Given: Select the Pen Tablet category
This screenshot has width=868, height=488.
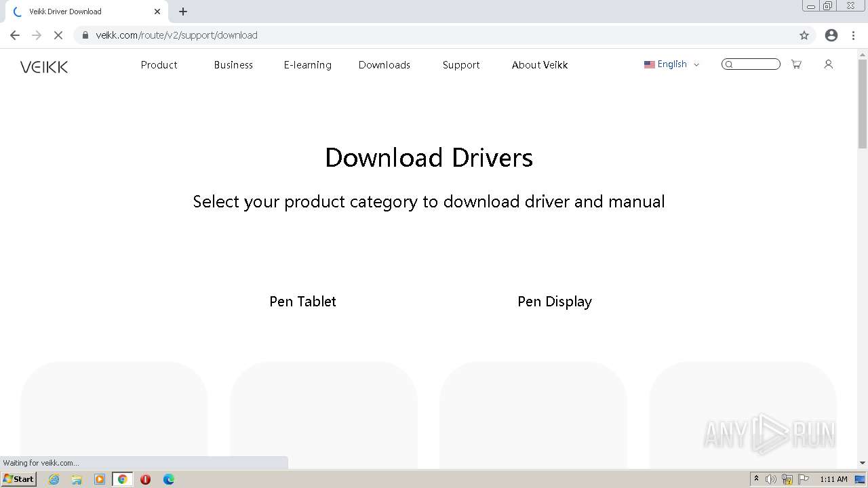Looking at the screenshot, I should click(302, 302).
